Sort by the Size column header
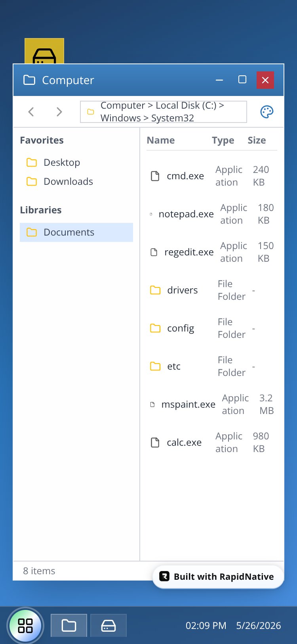297x644 pixels. (257, 140)
